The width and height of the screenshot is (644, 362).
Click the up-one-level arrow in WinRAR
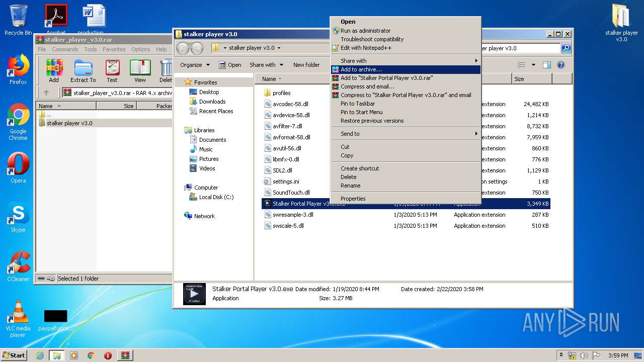click(46, 93)
